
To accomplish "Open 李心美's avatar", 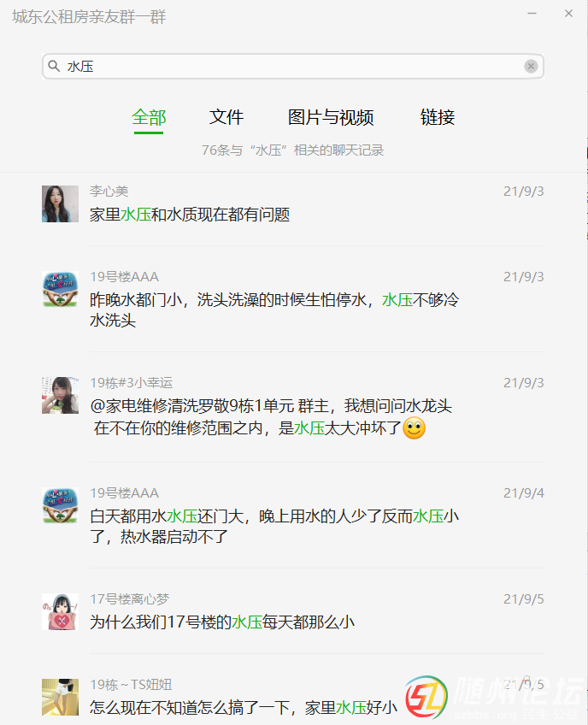I will [60, 203].
